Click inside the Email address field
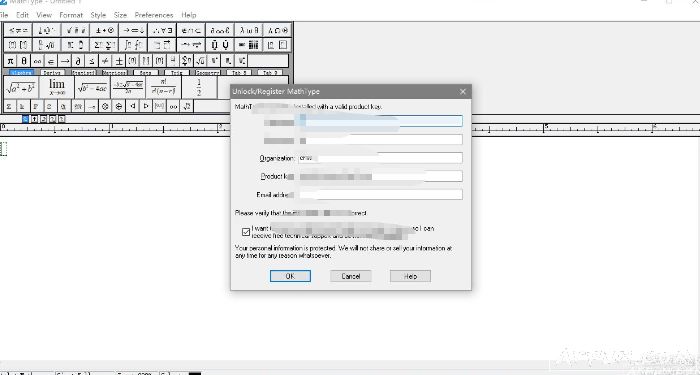Image resolution: width=700 pixels, height=375 pixels. [x=380, y=195]
